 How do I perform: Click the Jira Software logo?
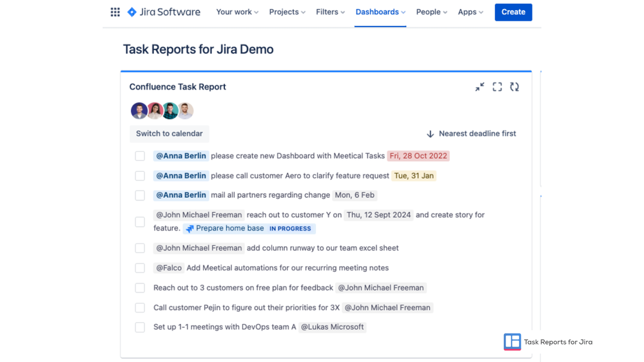tap(164, 12)
